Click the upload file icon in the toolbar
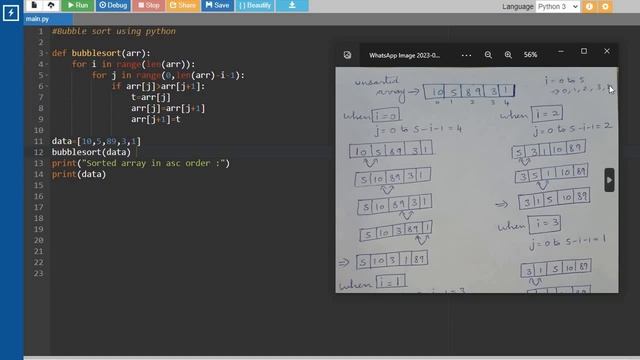 pyautogui.click(x=51, y=5)
